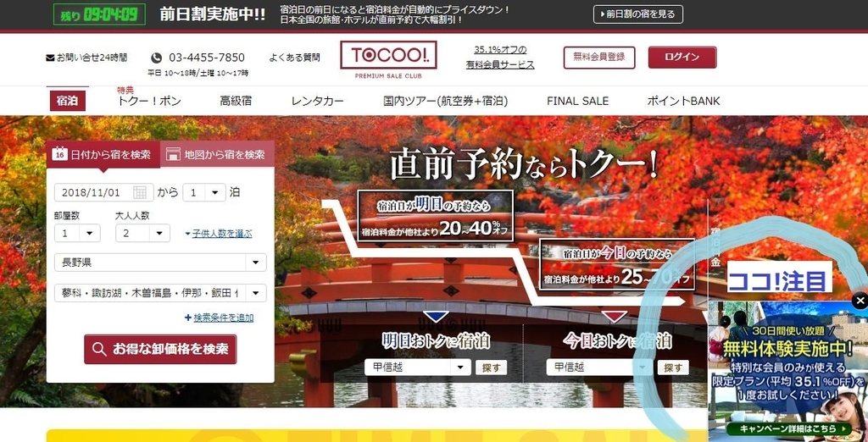Open 甲信越 dropdown under 明日おトクに宿泊
Image resolution: width=868 pixels, height=442 pixels.
pos(417,367)
